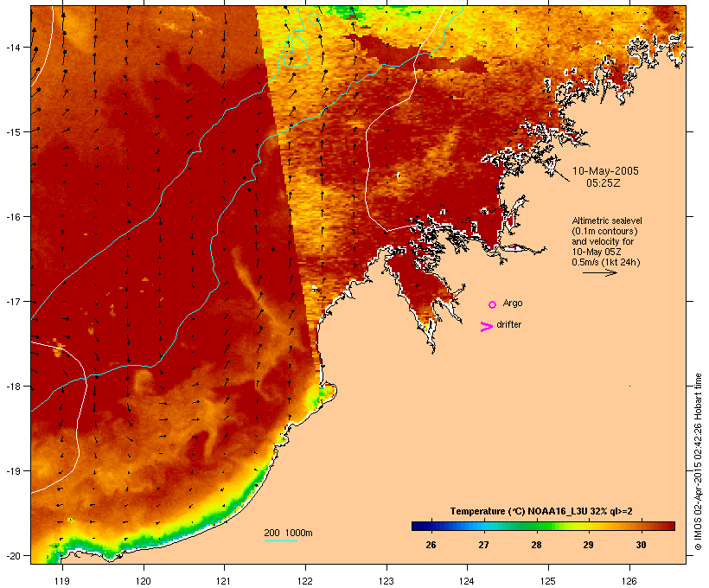Click the latitude label -20
Image resolution: width=709 pixels, height=588 pixels.
pyautogui.click(x=12, y=556)
